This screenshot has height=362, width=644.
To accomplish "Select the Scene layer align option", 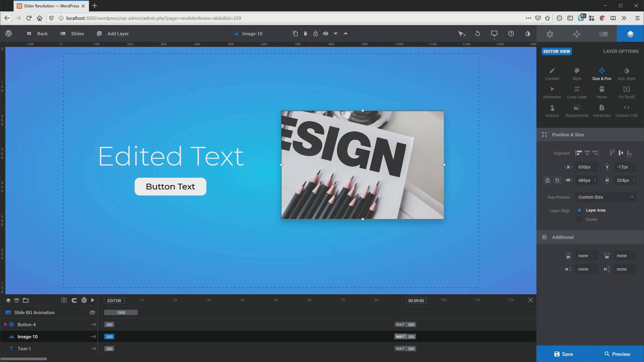I will point(579,220).
